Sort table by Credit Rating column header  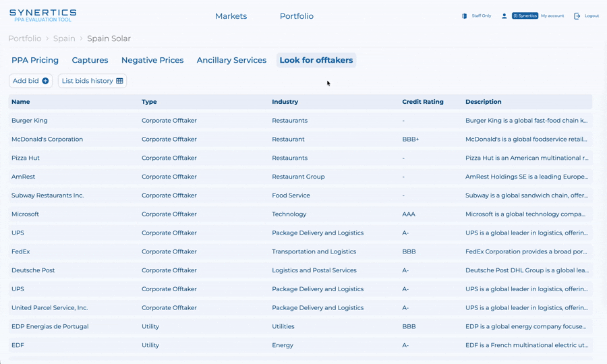pyautogui.click(x=423, y=102)
